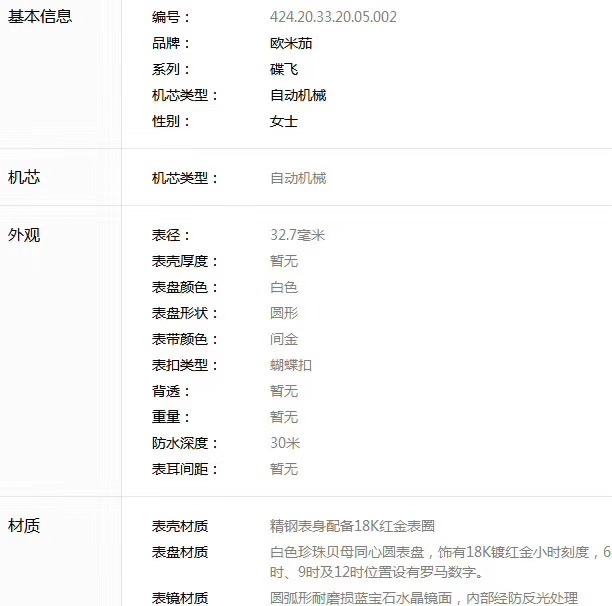
Task: Click the 表镜材质 label
Action: click(x=180, y=598)
